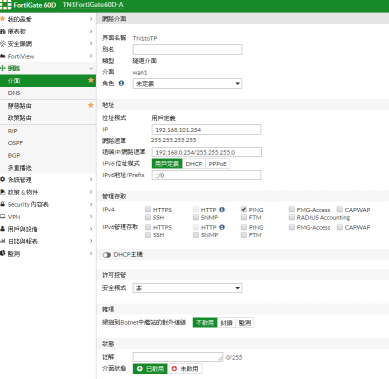Click the FortiView sidebar icon
Screen dimensions: 389x379
3,56
